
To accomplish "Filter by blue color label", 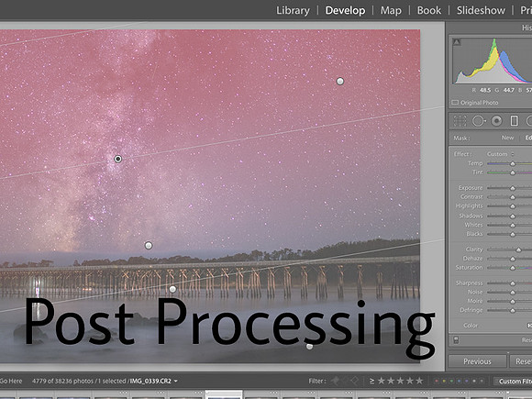I will [459, 381].
